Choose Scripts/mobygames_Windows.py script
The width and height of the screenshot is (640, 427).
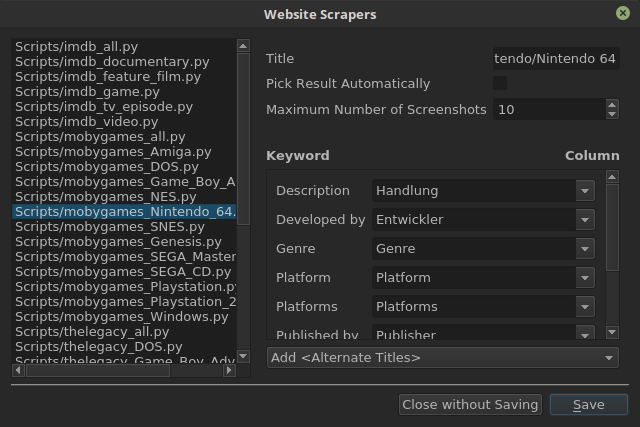(x=122, y=316)
